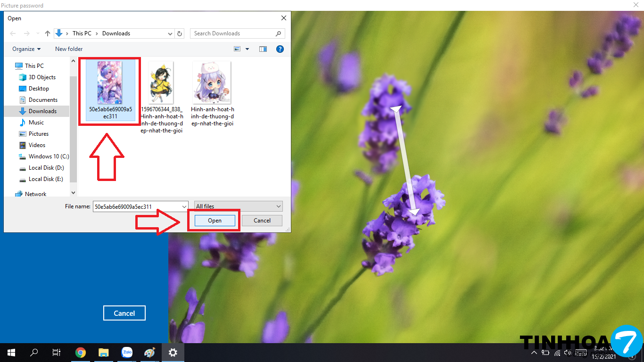Click the search magnifier in Search Downloads
644x362 pixels.
[x=278, y=33]
